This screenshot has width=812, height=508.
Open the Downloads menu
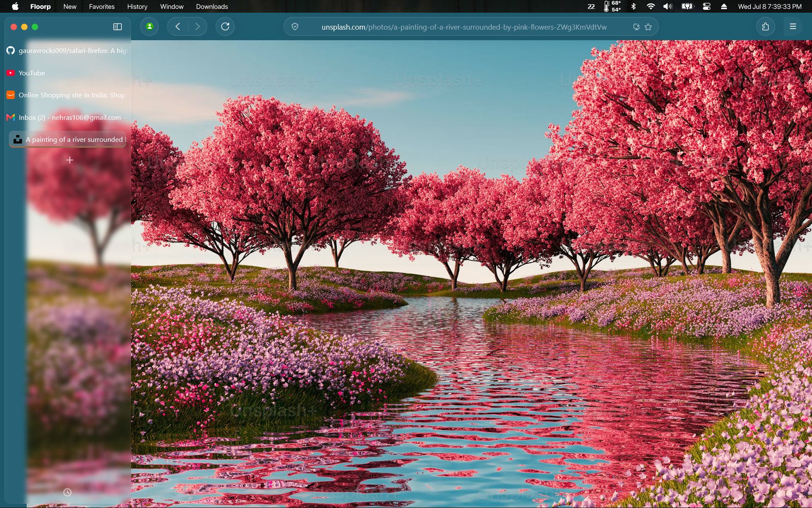click(212, 6)
